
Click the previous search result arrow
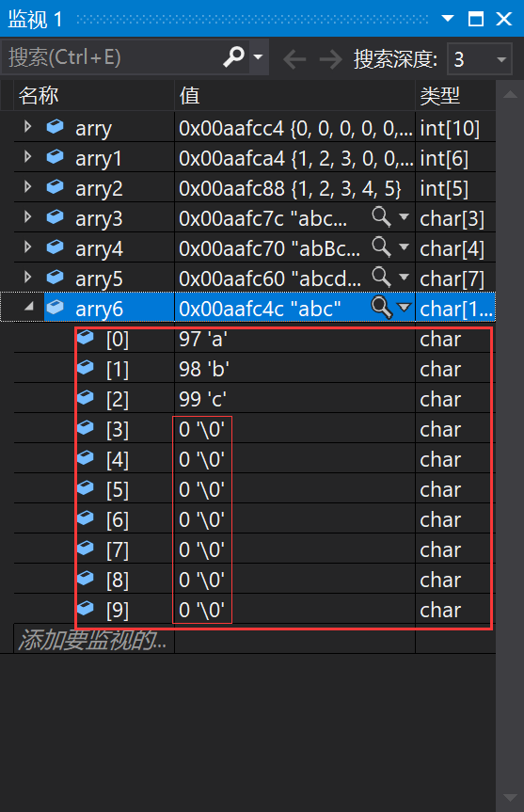tap(294, 59)
